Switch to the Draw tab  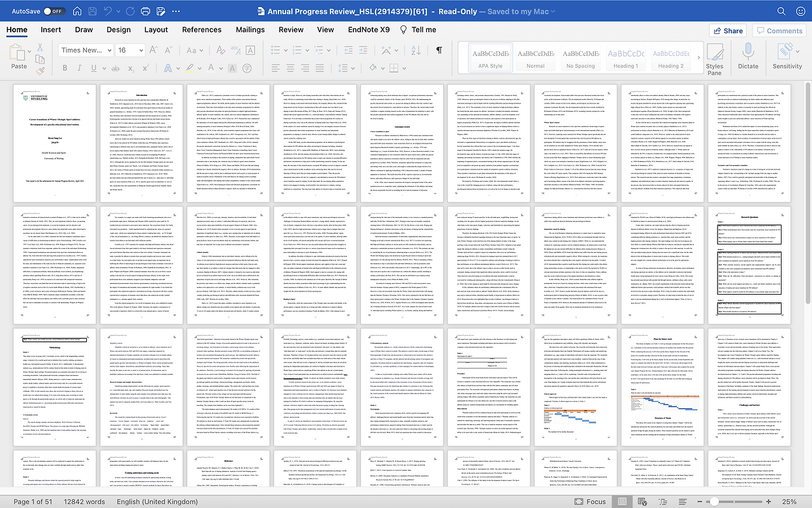pyautogui.click(x=84, y=29)
